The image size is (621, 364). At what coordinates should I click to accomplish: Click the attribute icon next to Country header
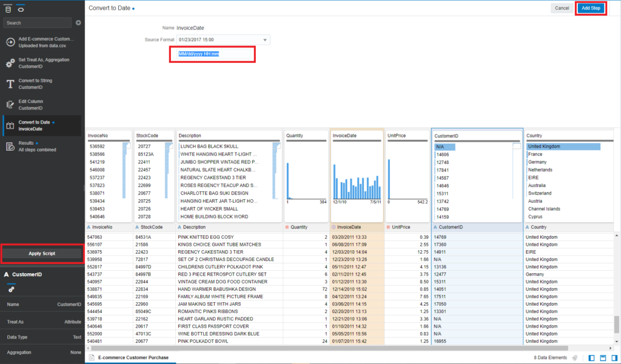(x=527, y=228)
